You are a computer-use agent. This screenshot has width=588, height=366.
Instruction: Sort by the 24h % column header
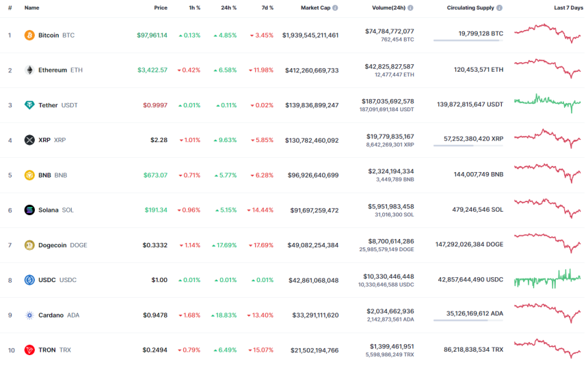point(229,8)
